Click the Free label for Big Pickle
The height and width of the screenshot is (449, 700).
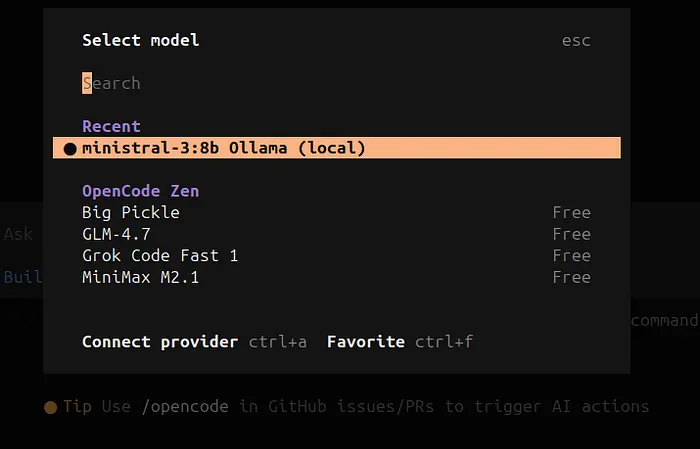[571, 212]
